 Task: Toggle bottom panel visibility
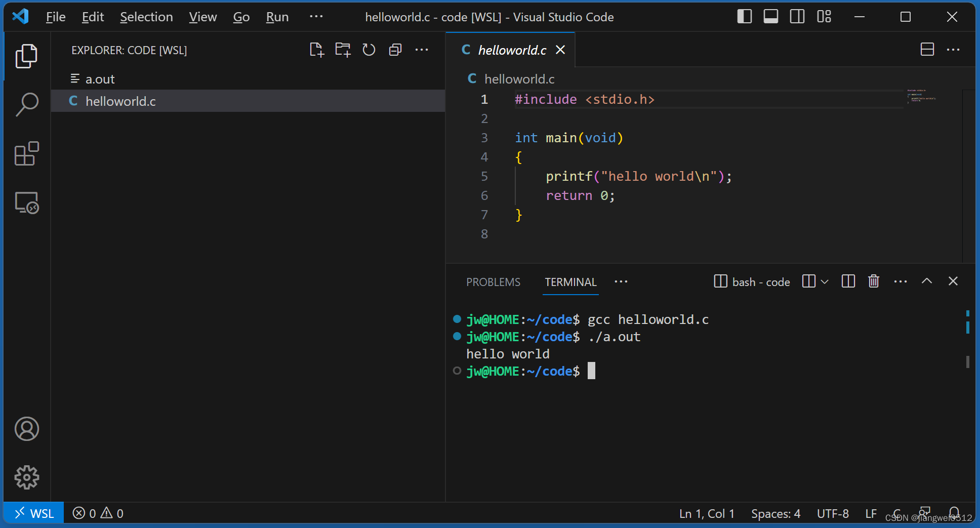771,17
